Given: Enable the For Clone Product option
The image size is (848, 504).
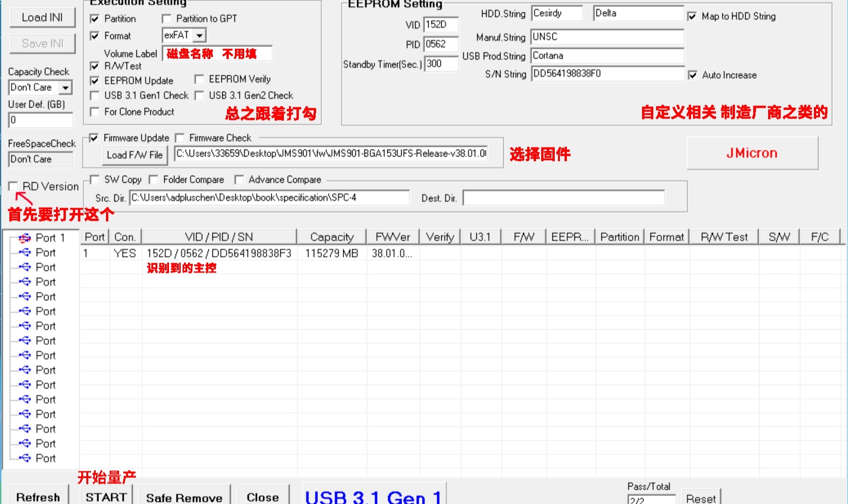Looking at the screenshot, I should [95, 112].
